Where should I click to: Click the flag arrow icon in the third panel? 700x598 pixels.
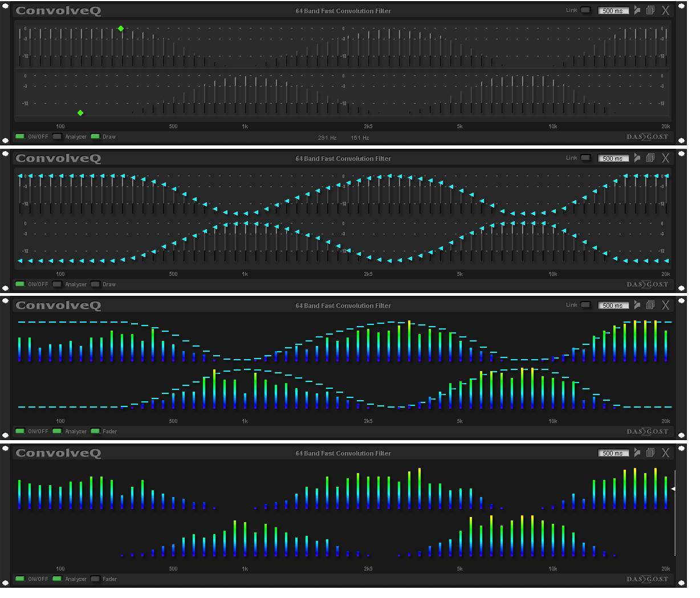click(637, 305)
